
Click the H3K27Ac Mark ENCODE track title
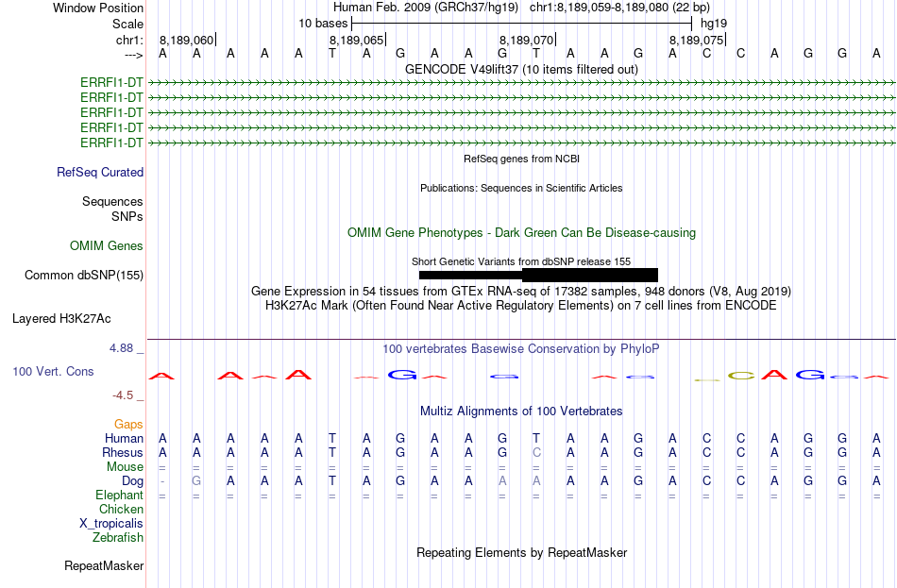[521, 306]
